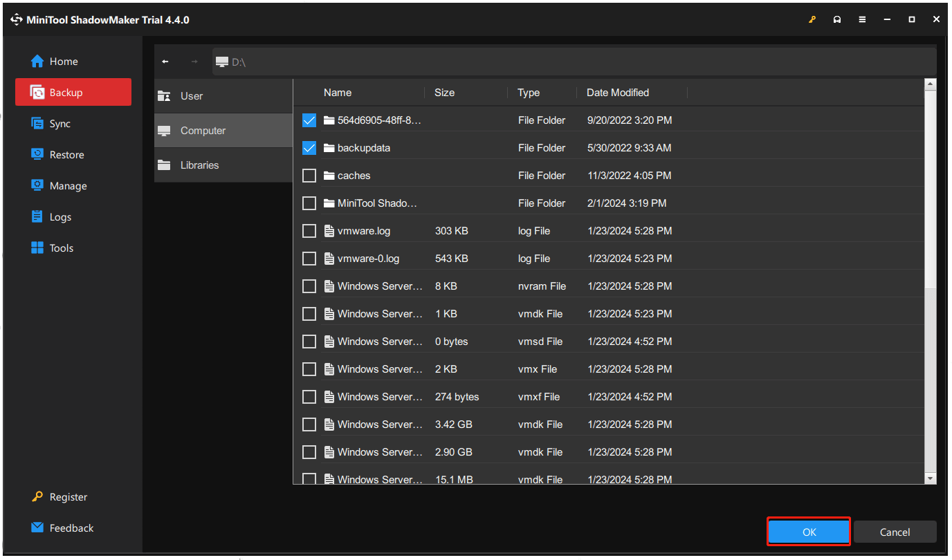Screen dimensions: 952x560
Task: Navigate back using the left arrow
Action: pyautogui.click(x=165, y=62)
